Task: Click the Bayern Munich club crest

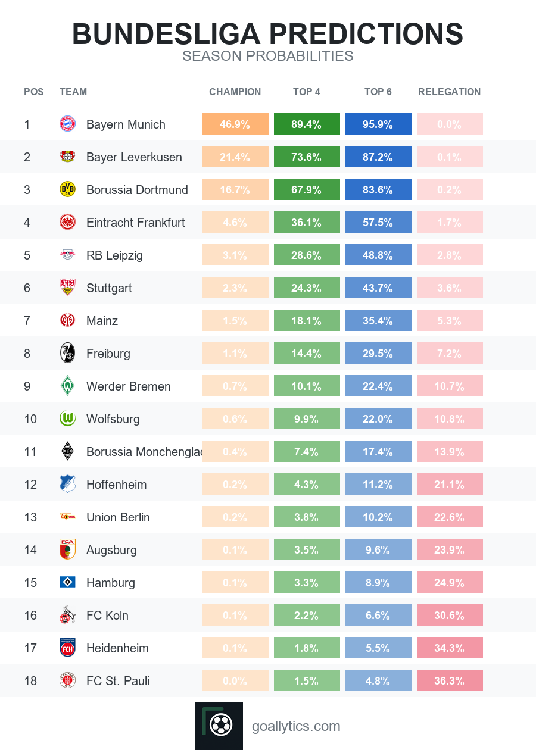Action: (x=68, y=124)
